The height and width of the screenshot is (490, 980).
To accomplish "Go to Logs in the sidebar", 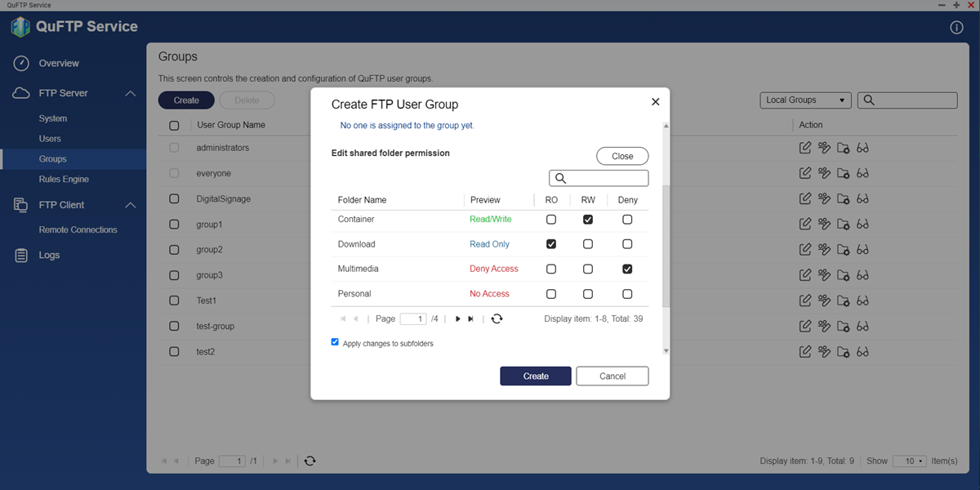I will [x=49, y=255].
